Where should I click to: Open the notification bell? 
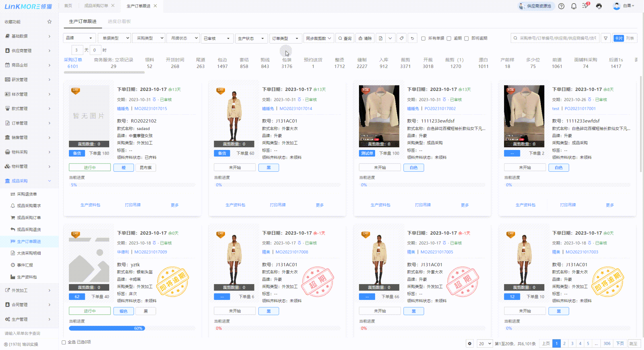pyautogui.click(x=574, y=6)
